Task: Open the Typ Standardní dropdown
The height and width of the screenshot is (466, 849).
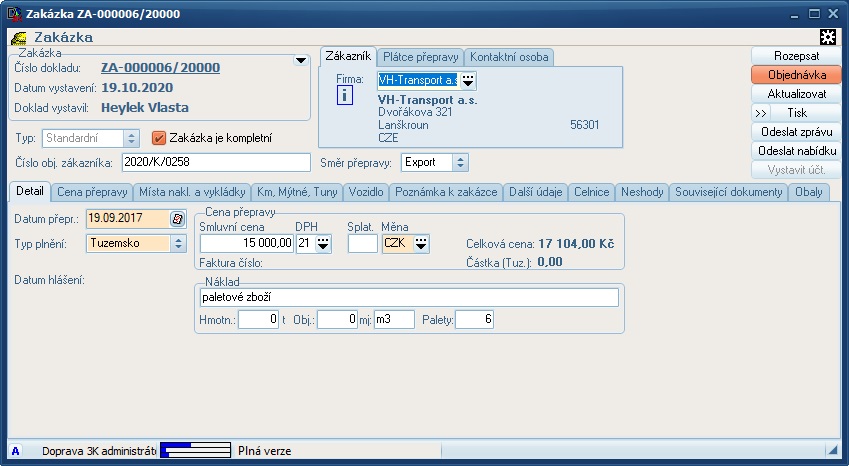Action: [131, 139]
